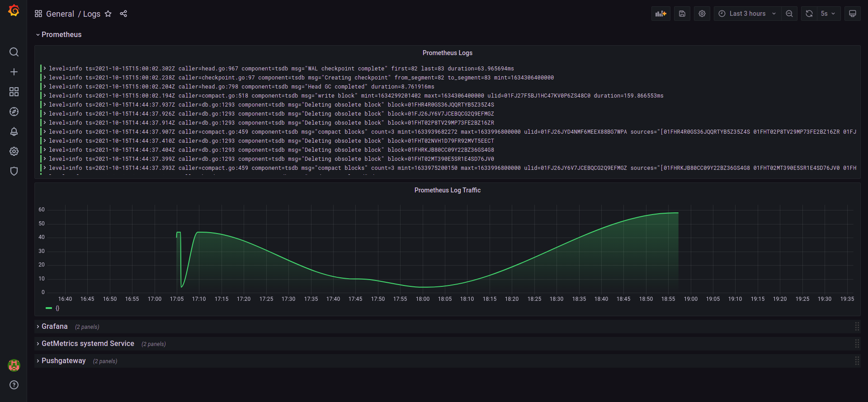Open the 5s refresh interval dropdown
The width and height of the screenshot is (868, 402).
pyautogui.click(x=828, y=14)
